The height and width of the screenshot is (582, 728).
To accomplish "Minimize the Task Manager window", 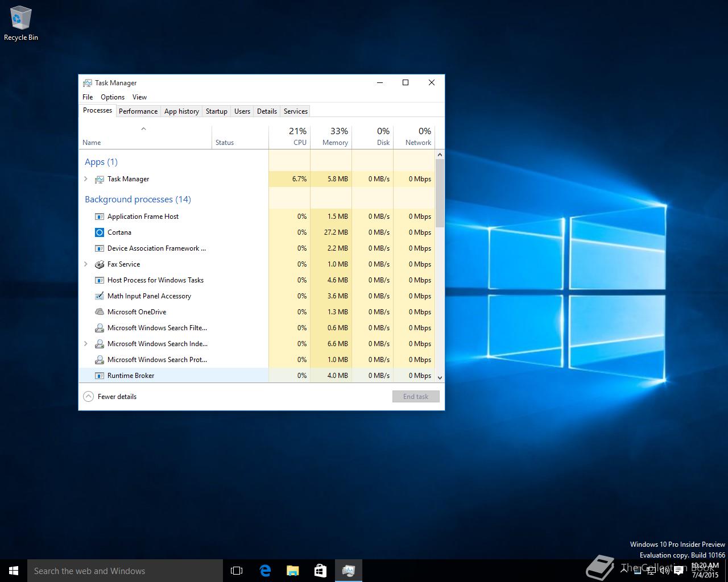I will [x=380, y=82].
